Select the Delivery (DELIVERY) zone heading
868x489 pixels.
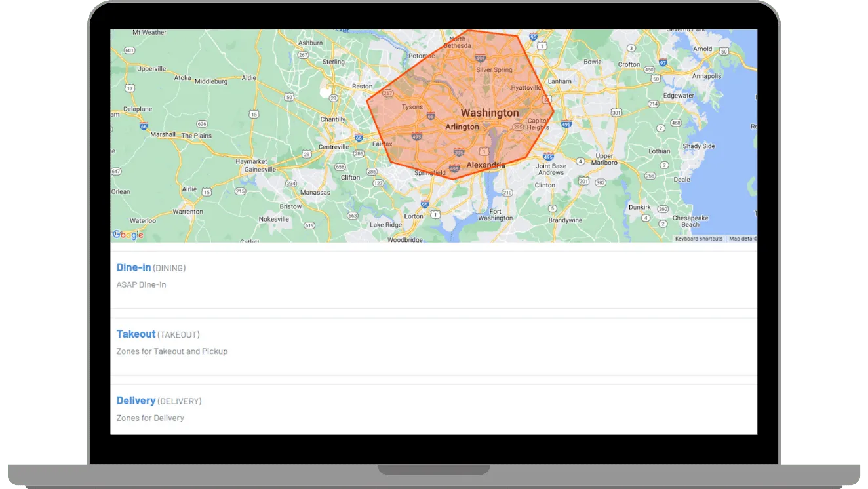click(x=136, y=401)
